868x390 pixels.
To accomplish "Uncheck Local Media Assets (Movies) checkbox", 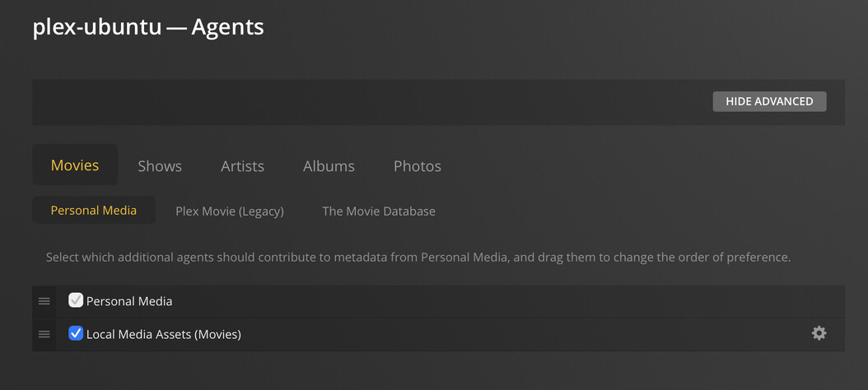I will tap(76, 333).
